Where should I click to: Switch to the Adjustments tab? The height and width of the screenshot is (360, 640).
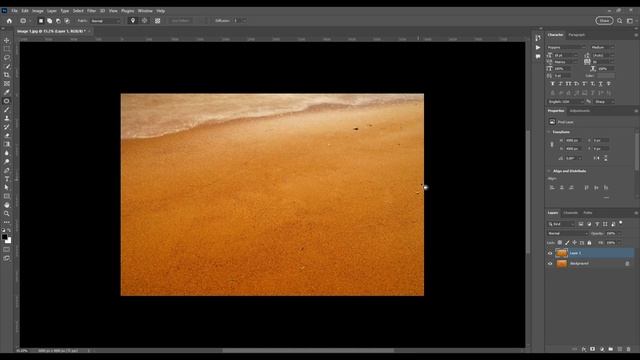pyautogui.click(x=580, y=111)
